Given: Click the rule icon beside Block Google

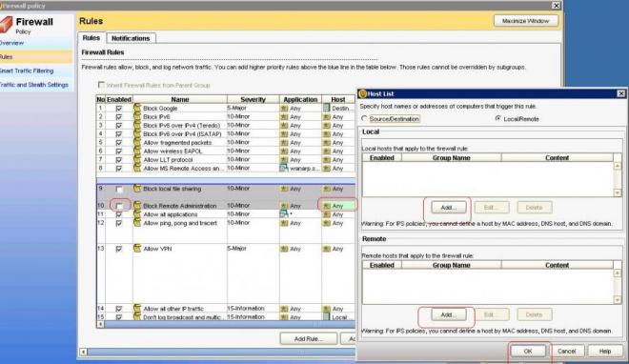Looking at the screenshot, I should click(137, 108).
